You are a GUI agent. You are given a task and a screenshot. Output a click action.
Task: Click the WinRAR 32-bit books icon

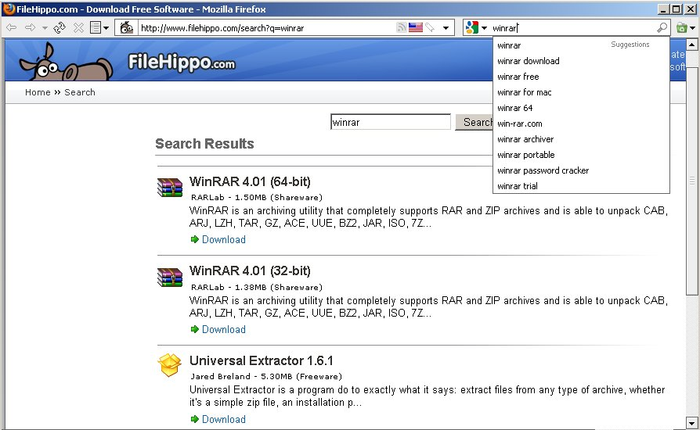pos(170,277)
